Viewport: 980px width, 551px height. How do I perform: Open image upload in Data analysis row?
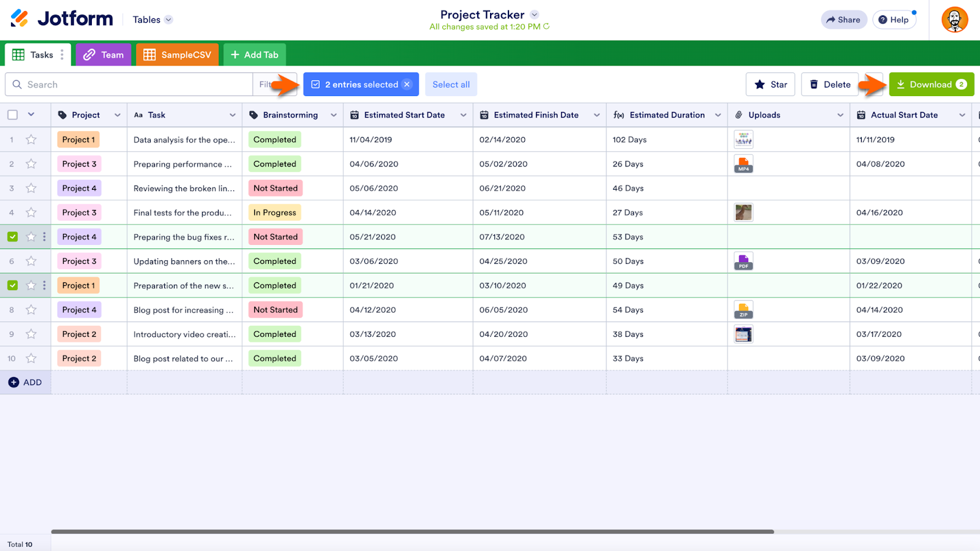(744, 140)
